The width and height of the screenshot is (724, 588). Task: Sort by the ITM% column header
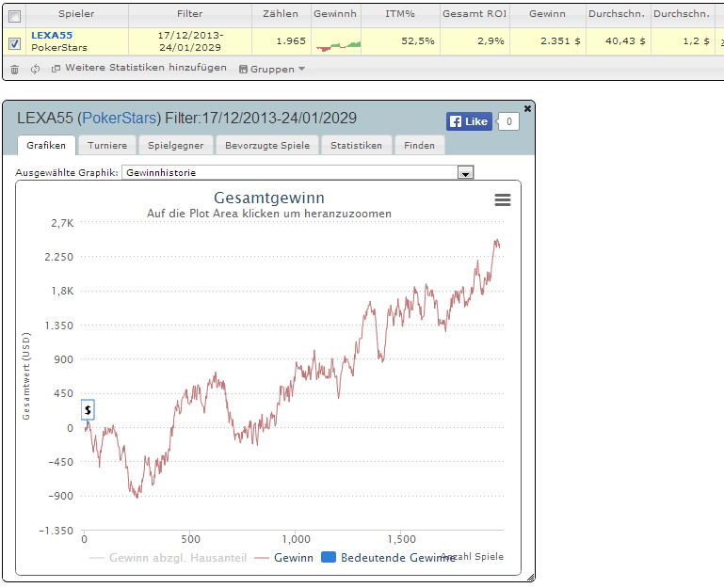pyautogui.click(x=400, y=14)
